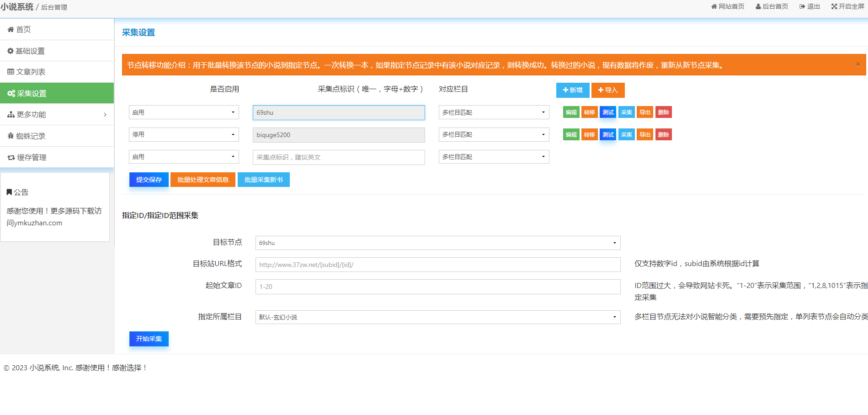Click the empty 采集点标识 input field
Viewport: 868px width, 415px height.
click(x=339, y=157)
